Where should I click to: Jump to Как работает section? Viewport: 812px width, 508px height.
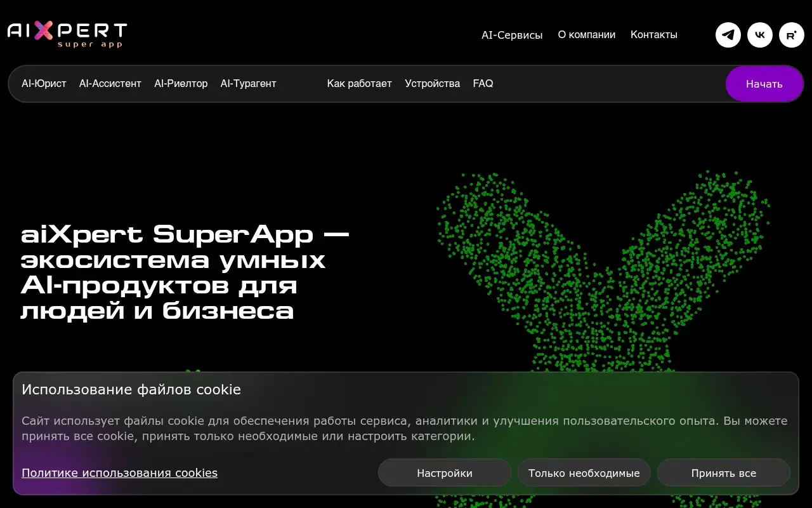360,84
